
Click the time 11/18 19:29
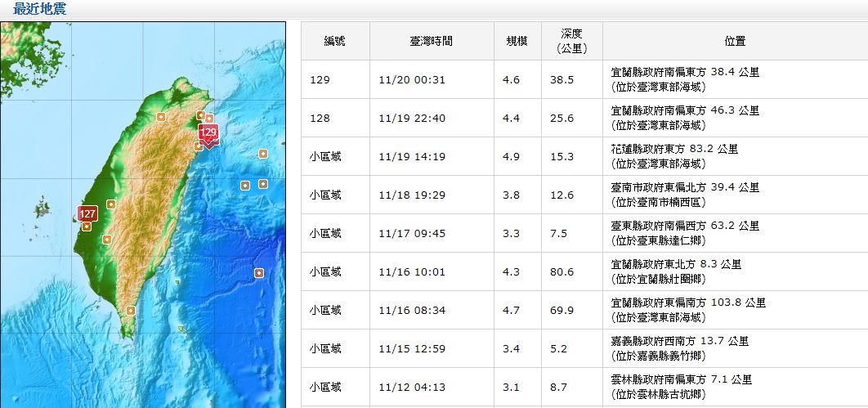coord(412,195)
